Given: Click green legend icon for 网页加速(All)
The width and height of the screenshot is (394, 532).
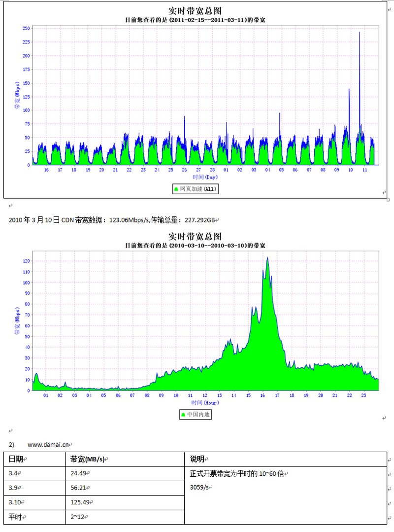Looking at the screenshot, I should click(x=176, y=189).
